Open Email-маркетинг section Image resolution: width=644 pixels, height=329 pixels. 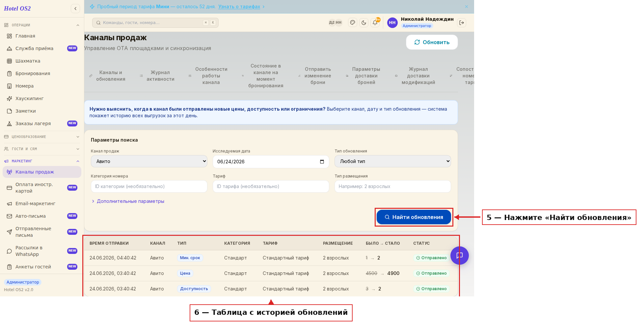point(42,204)
